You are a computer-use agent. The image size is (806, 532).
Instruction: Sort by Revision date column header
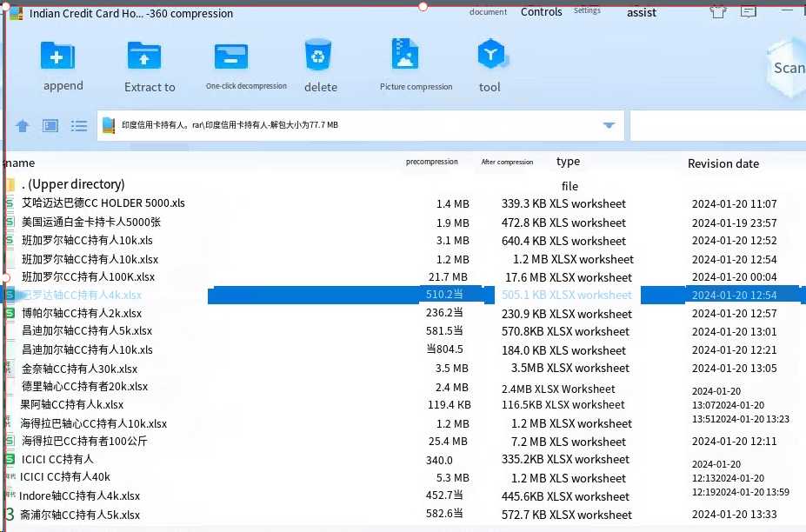(x=723, y=163)
